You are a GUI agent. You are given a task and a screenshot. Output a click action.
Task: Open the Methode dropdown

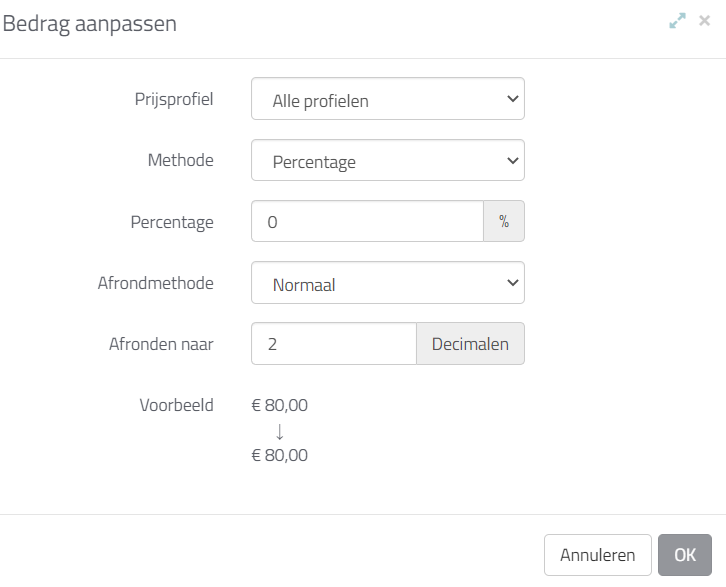pyautogui.click(x=388, y=160)
